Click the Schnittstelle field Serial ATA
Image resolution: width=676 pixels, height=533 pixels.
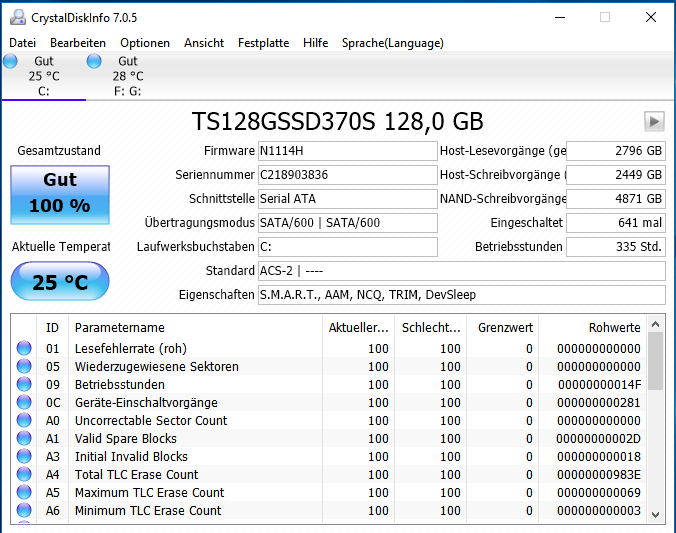348,199
